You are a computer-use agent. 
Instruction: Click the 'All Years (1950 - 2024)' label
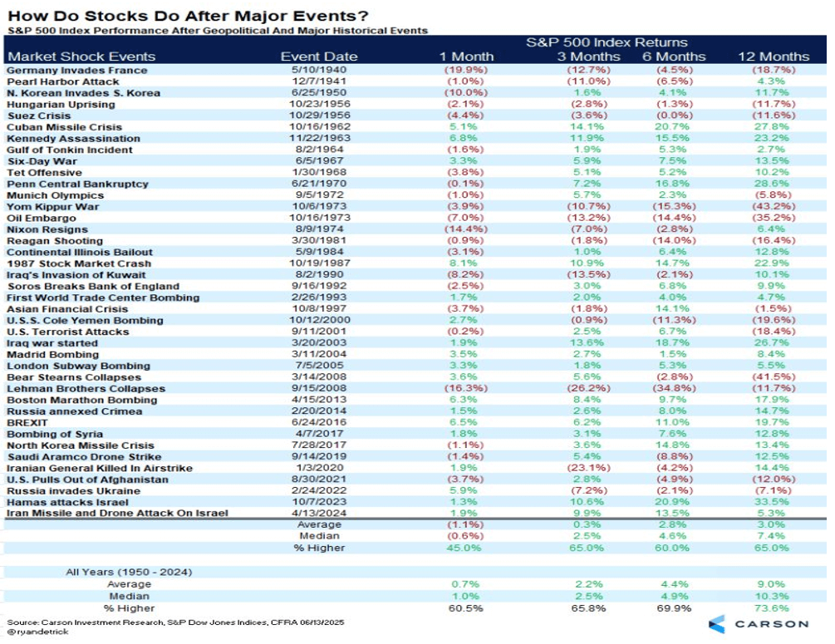click(128, 572)
